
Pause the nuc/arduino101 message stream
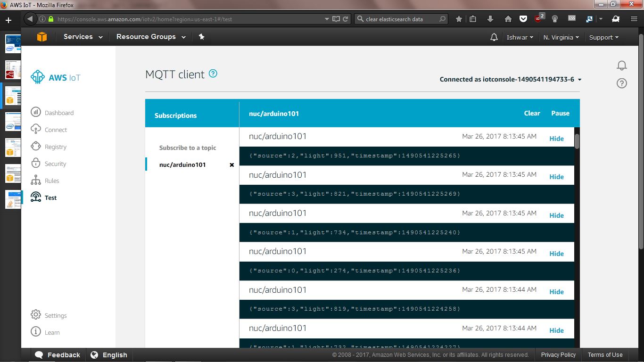(x=561, y=113)
